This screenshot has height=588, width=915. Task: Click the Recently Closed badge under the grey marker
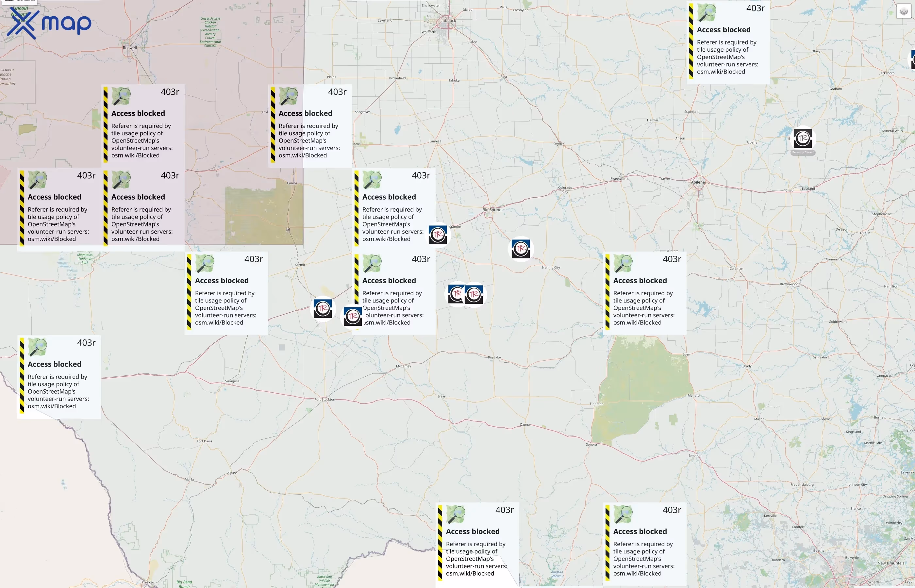pyautogui.click(x=803, y=152)
